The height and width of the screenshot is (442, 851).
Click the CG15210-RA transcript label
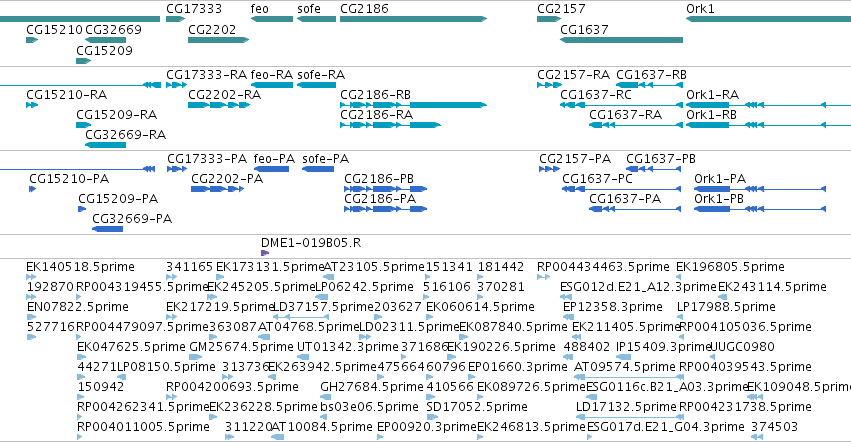pos(67,94)
